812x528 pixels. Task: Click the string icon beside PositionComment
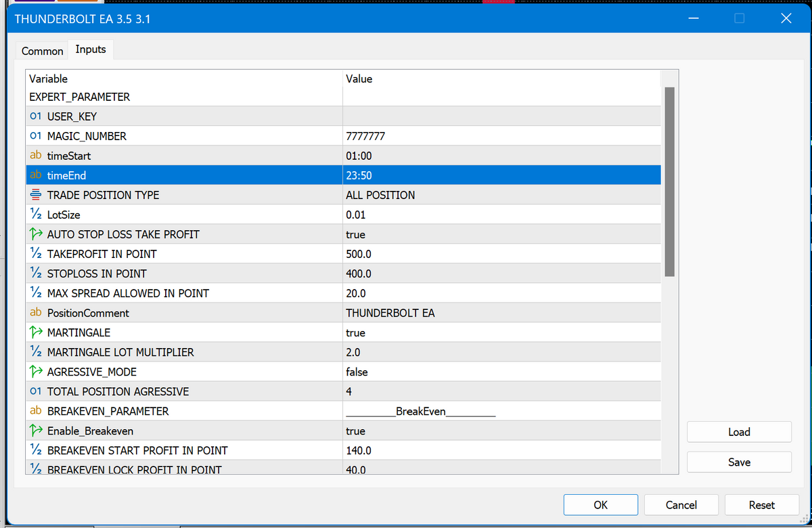click(37, 313)
